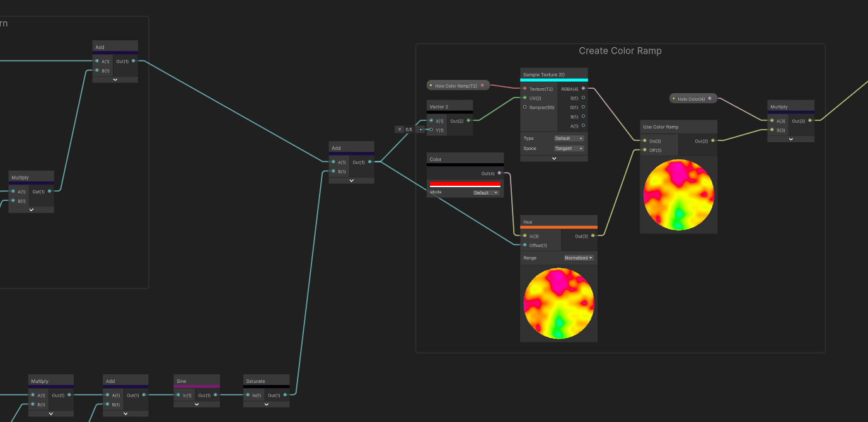Open the Range dropdown on the Hue node

coord(579,258)
